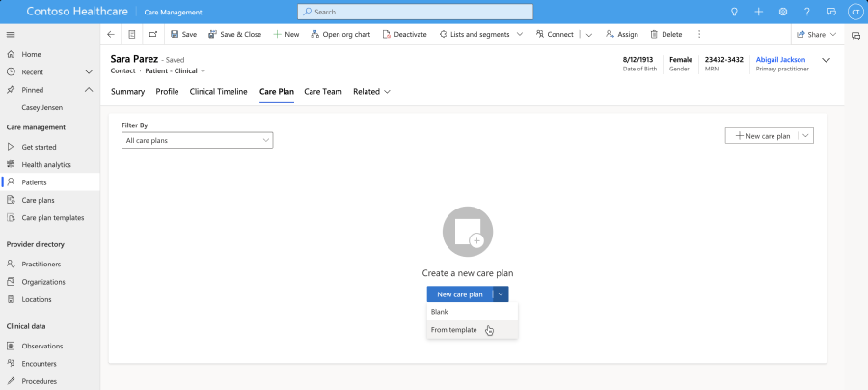Open the Filter By care plans dropdown
The image size is (868, 390).
198,141
